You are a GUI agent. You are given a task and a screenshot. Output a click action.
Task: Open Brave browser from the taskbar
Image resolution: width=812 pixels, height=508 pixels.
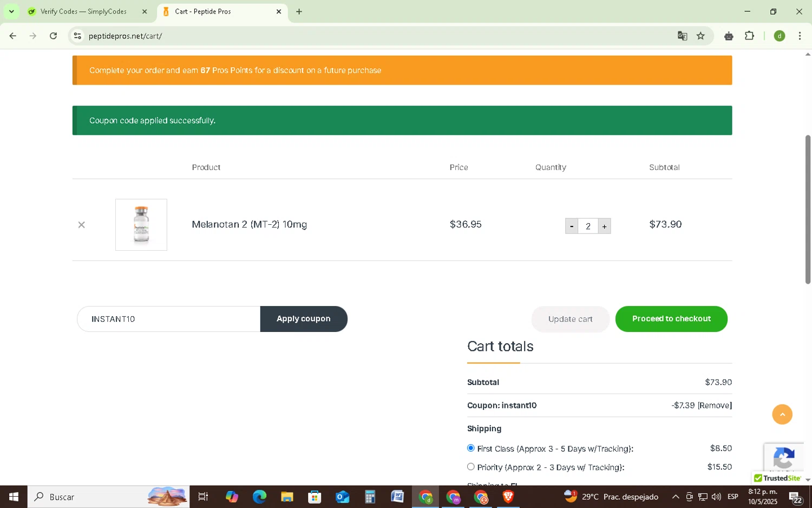click(508, 497)
